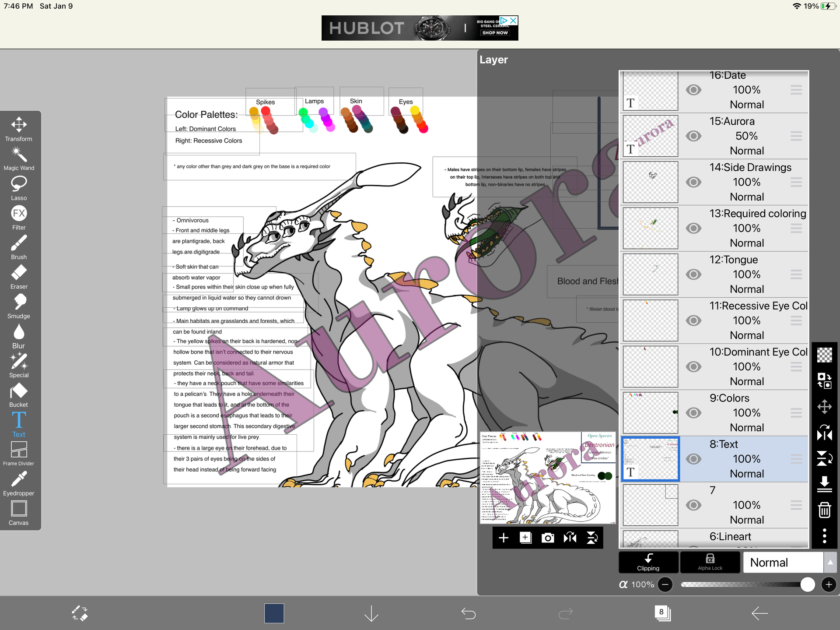Tap the battery indicator in status bar
Screen dimensions: 840x630
tap(828, 6)
